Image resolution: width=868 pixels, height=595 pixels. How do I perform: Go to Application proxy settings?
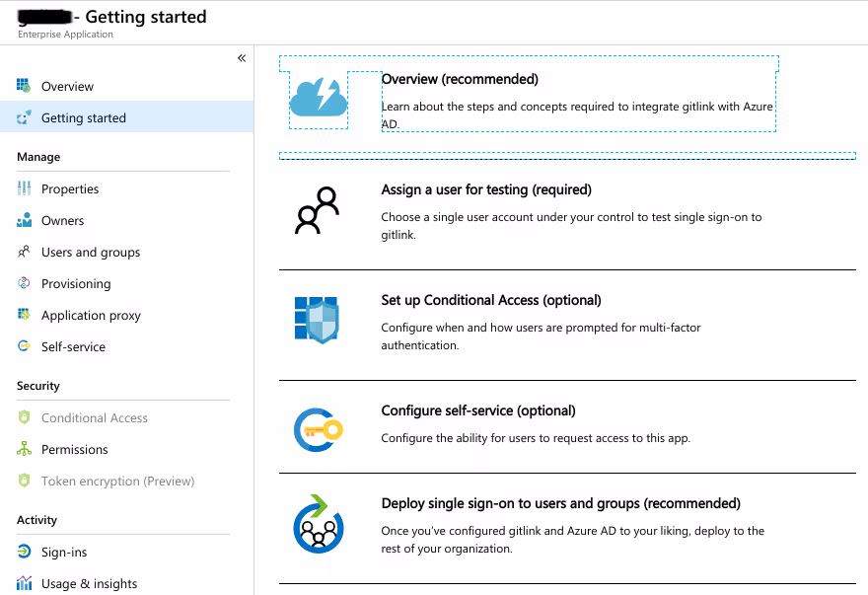pyautogui.click(x=91, y=316)
